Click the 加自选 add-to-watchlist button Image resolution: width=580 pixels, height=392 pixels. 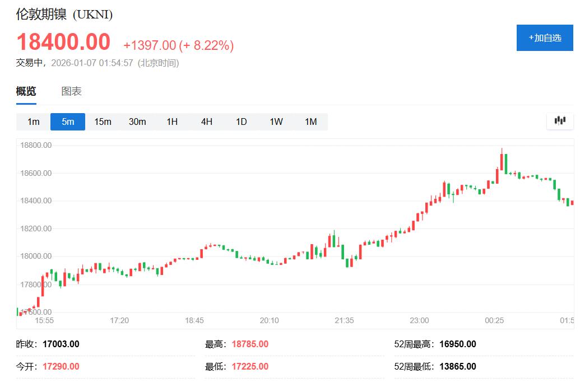(x=545, y=38)
